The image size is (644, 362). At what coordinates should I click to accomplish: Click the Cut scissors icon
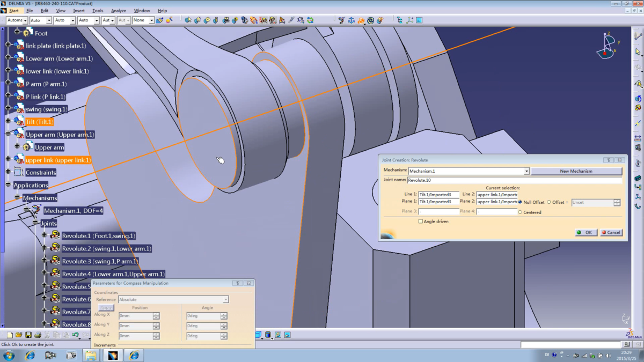[x=47, y=335]
